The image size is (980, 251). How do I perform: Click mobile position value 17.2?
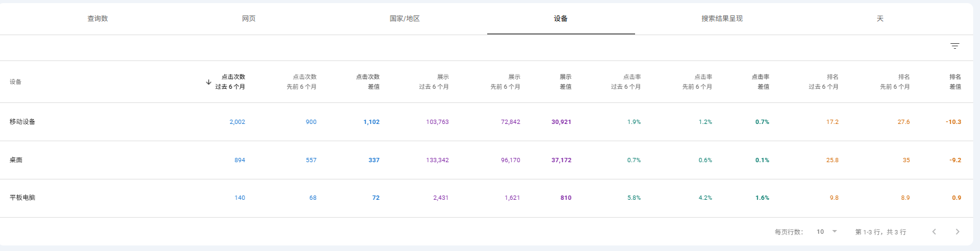832,122
